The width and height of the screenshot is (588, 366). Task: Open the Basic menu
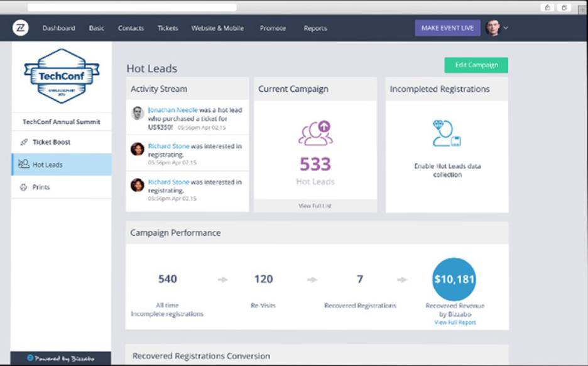96,28
